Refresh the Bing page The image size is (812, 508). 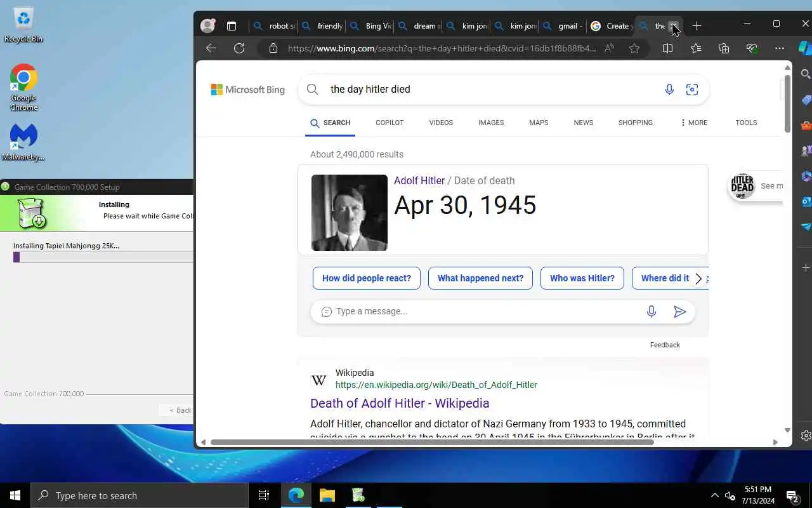239,48
